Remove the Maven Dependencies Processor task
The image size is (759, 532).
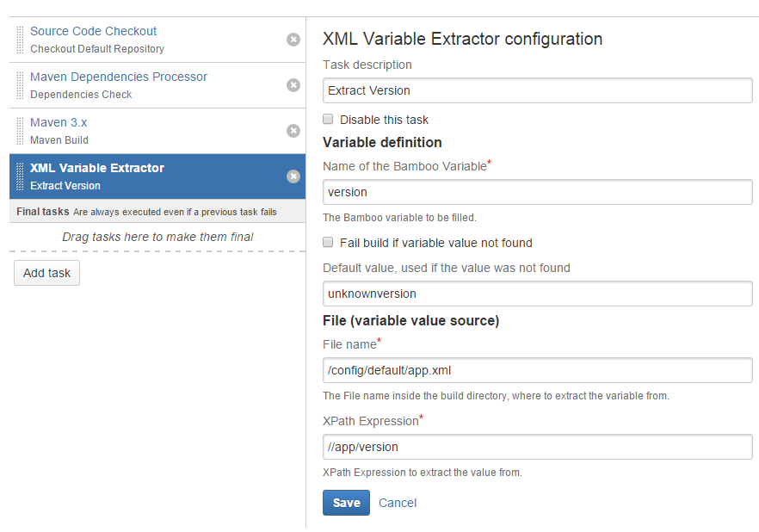pyautogui.click(x=293, y=85)
